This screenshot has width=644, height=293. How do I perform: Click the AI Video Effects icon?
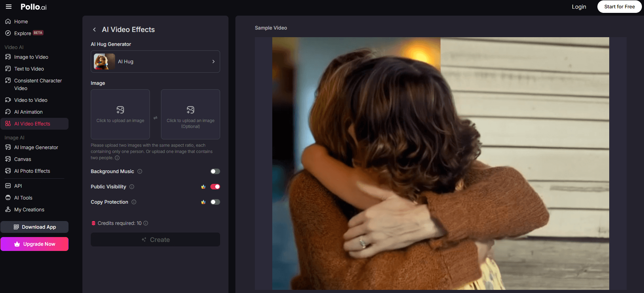8,123
